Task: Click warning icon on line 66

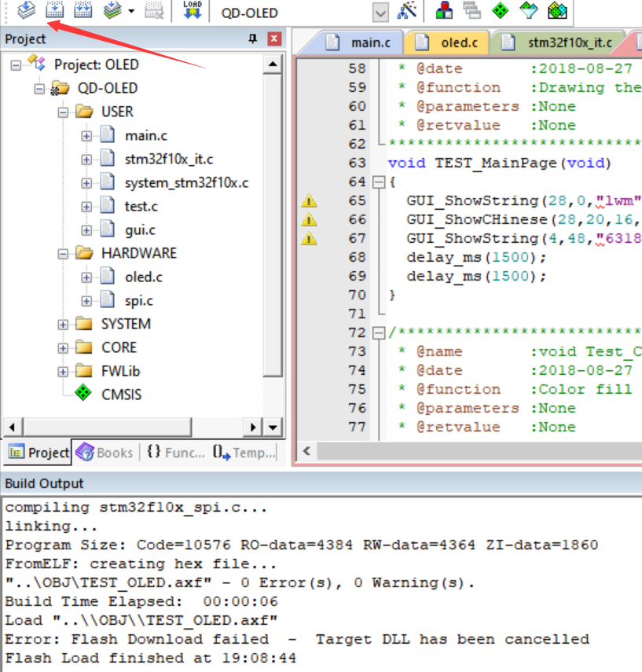Action: point(309,219)
